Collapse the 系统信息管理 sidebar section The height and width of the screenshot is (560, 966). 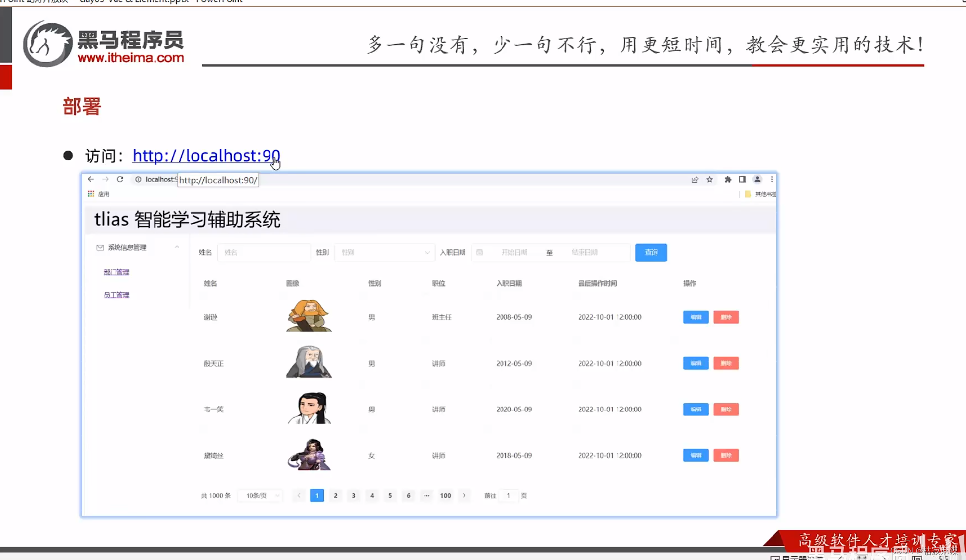pyautogui.click(x=177, y=247)
